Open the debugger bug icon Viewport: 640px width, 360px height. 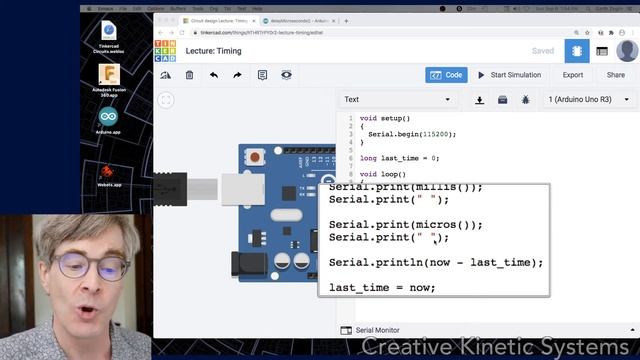[526, 100]
